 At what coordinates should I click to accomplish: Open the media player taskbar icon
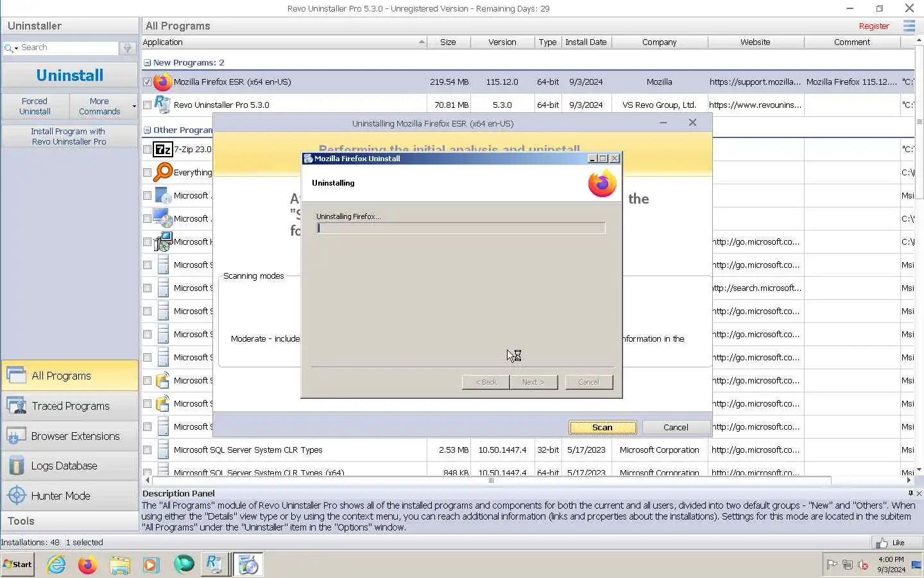click(x=150, y=565)
